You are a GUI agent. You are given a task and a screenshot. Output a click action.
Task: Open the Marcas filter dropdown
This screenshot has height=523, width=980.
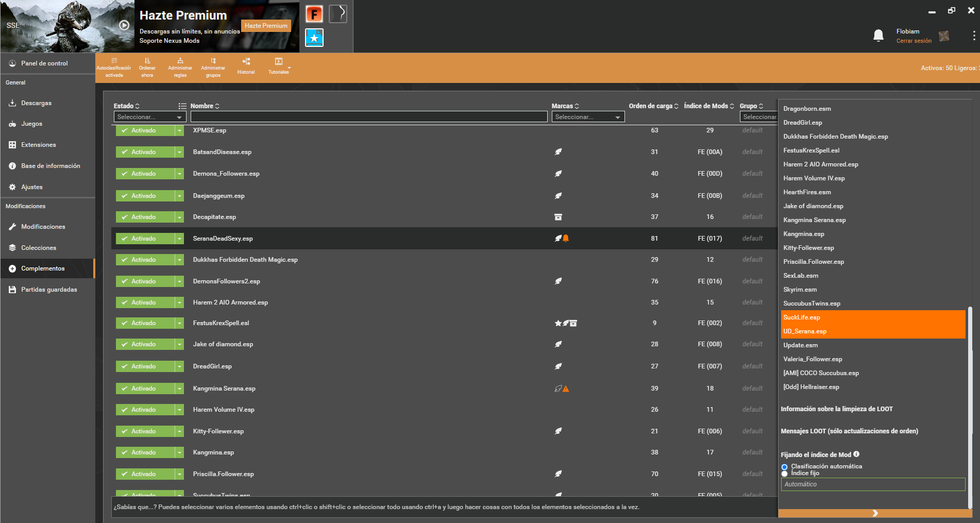588,117
